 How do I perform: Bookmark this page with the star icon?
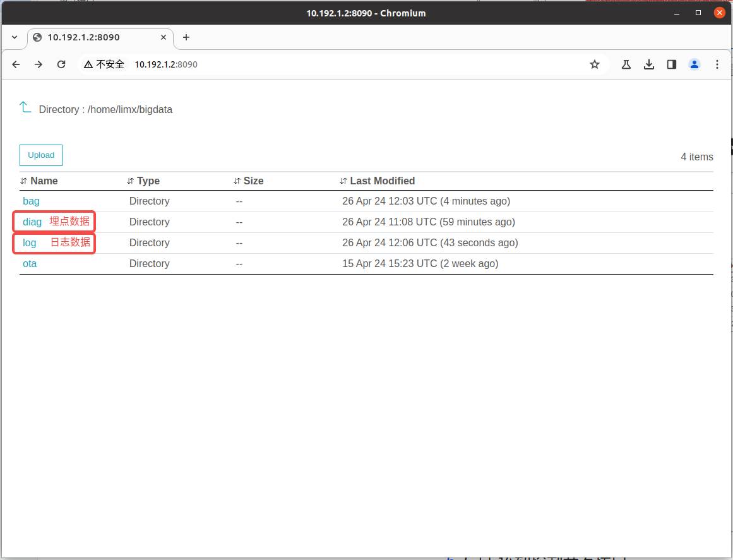pyautogui.click(x=594, y=64)
